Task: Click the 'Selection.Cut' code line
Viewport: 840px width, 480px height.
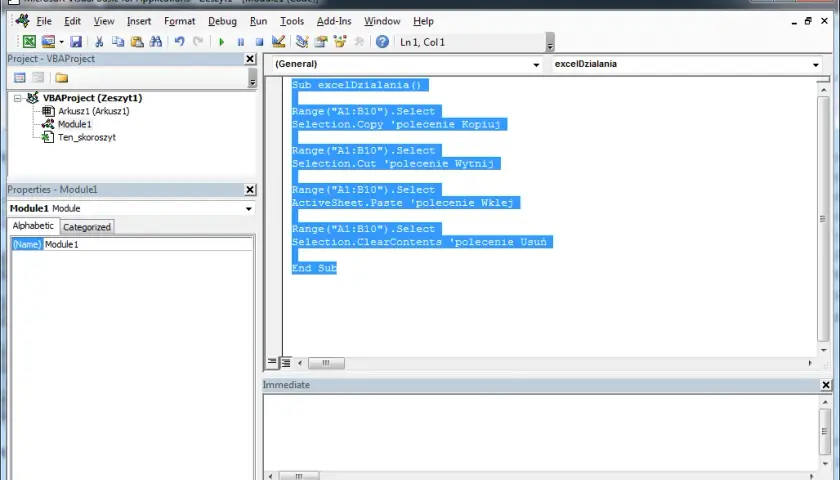Action: point(396,163)
